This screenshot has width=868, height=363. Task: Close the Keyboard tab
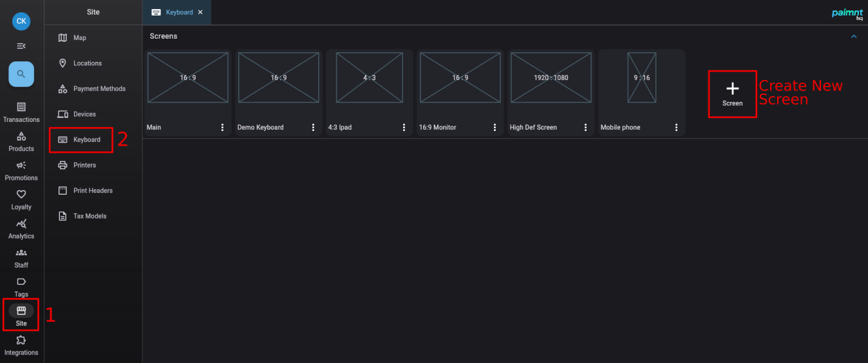[200, 12]
